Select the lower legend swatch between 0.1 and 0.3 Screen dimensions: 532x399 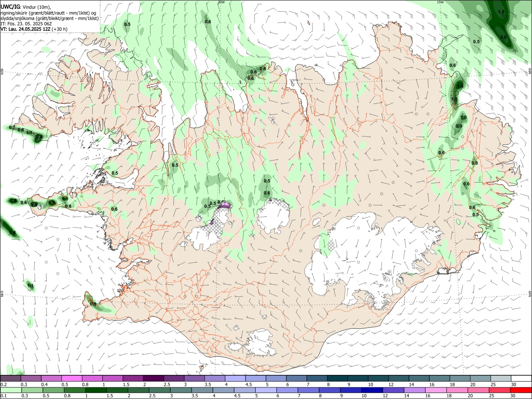[11, 390]
